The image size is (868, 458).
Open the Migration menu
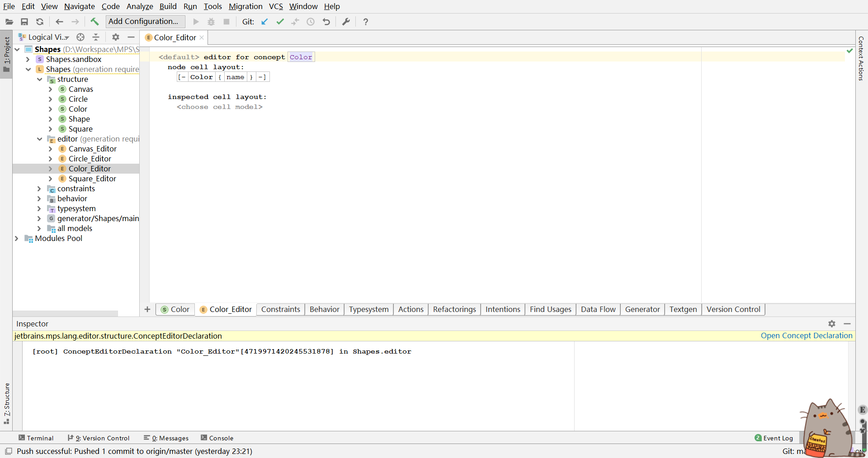point(245,6)
